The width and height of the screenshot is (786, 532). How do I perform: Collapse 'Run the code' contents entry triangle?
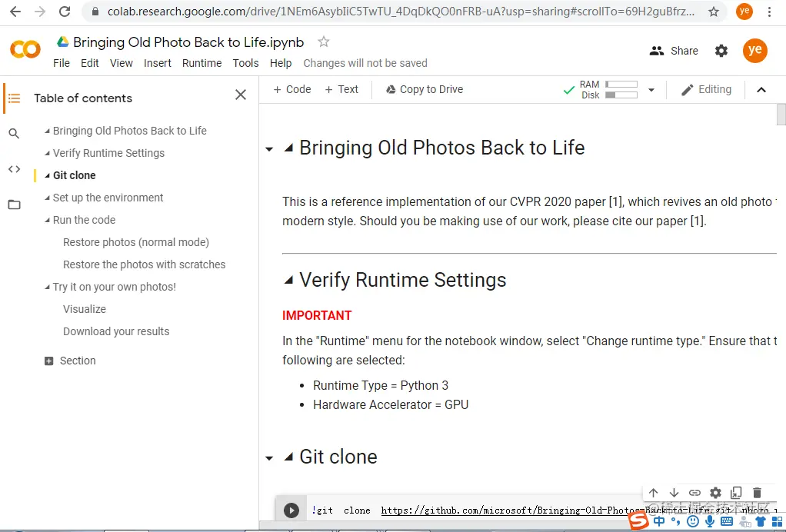point(47,221)
